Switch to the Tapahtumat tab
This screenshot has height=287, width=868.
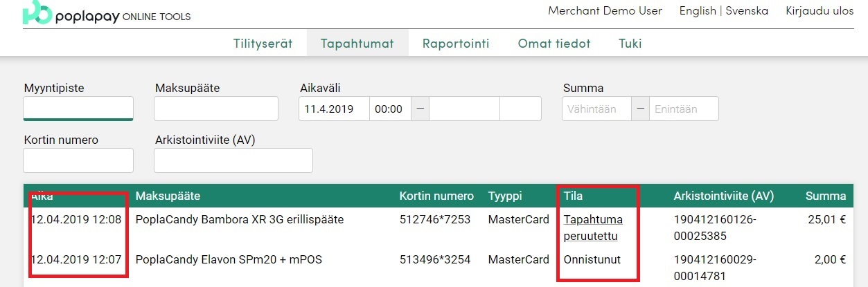(357, 44)
